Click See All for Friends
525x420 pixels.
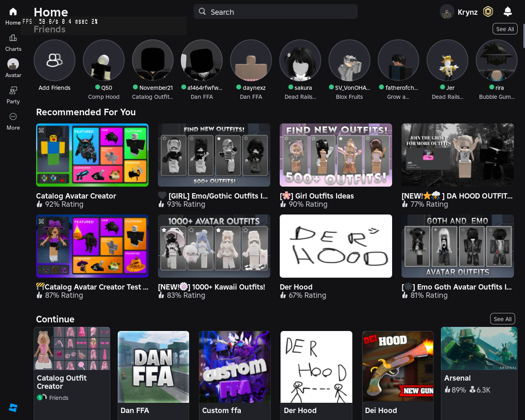coord(505,29)
